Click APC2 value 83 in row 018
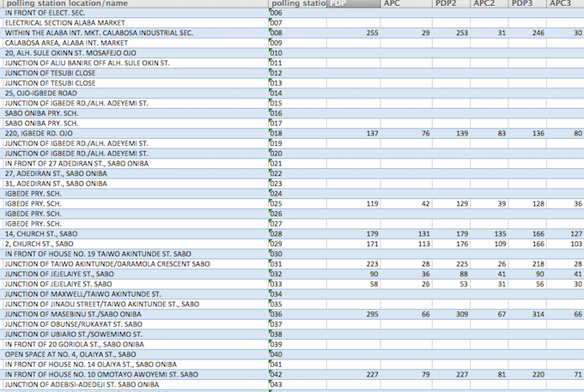Viewport: 584px width, 392px height. coord(490,133)
